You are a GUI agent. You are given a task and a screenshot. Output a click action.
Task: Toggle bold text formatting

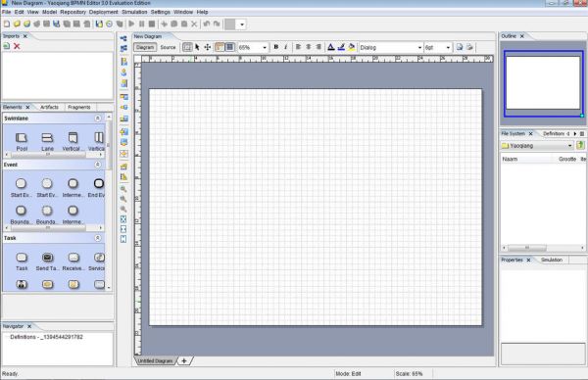click(276, 47)
